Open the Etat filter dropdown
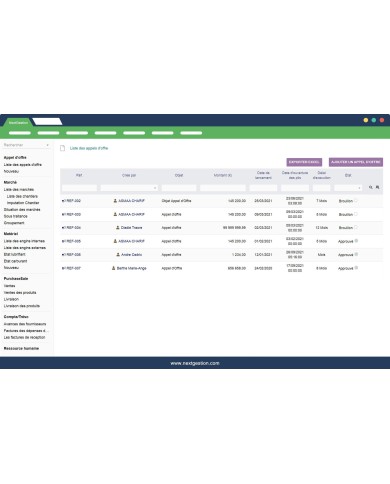Viewport: 390px width, 484px height. click(x=348, y=188)
